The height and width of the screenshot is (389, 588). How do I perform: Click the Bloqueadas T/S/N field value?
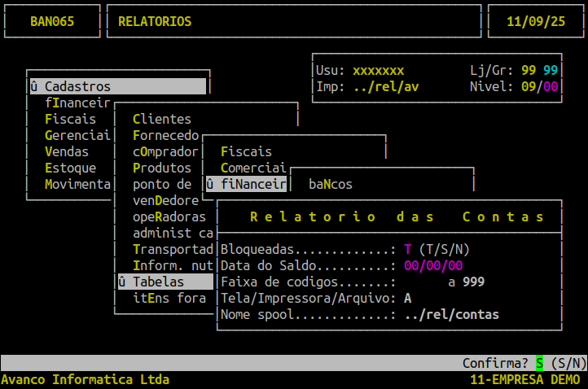[407, 249]
